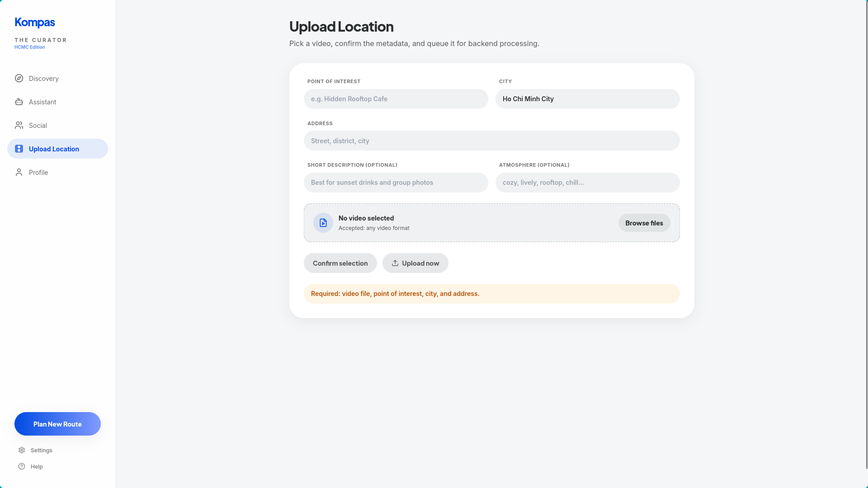Focus the Point of Interest field
Screen dimensions: 868x488
coord(396,99)
